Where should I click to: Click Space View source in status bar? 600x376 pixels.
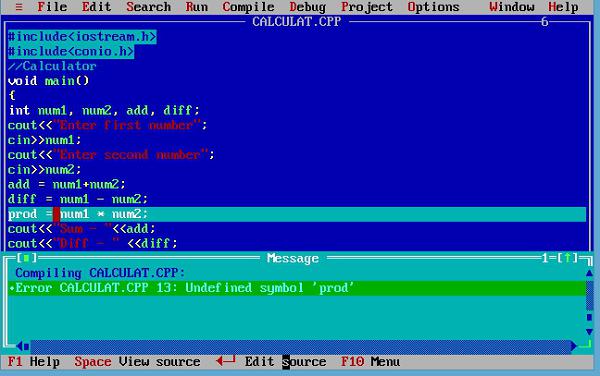point(137,362)
